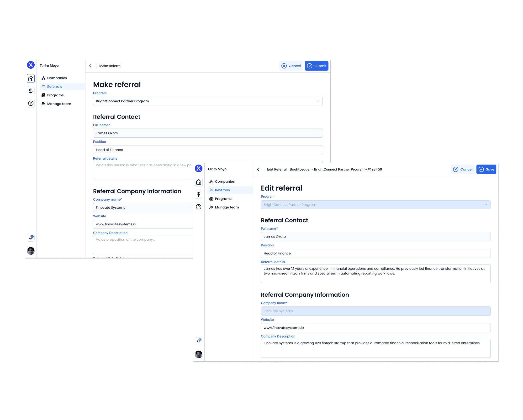Click the home icon in Make Referral window

tap(31, 78)
